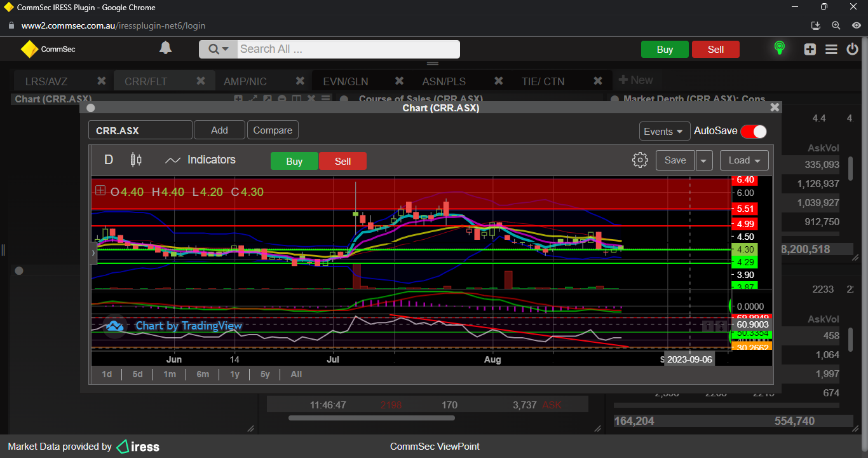Expand the Save options arrow
The width and height of the screenshot is (868, 458).
pyautogui.click(x=703, y=160)
